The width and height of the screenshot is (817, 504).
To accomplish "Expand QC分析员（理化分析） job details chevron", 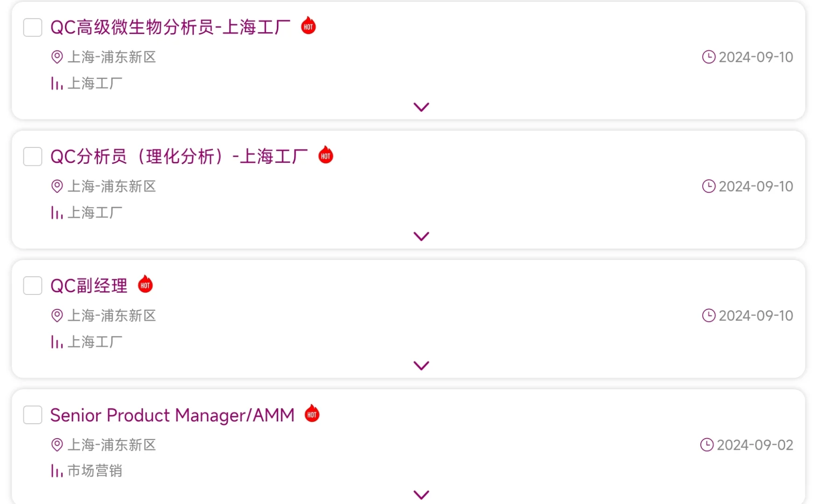I will (x=421, y=237).
